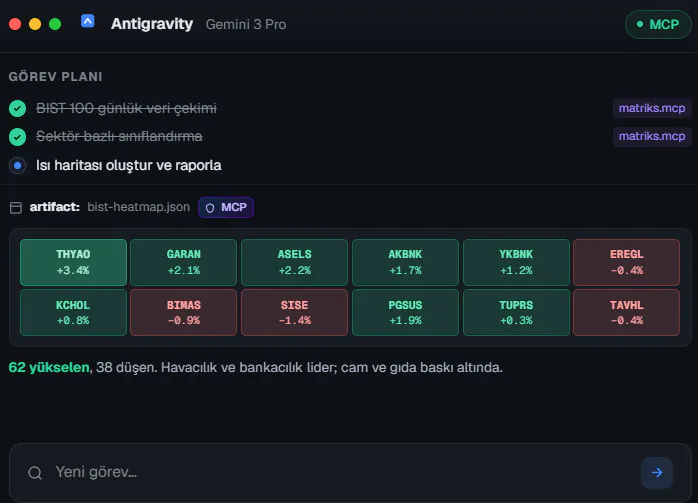Select the KCHOL +0.8% heatmap tile
698x503 pixels.
tap(73, 312)
